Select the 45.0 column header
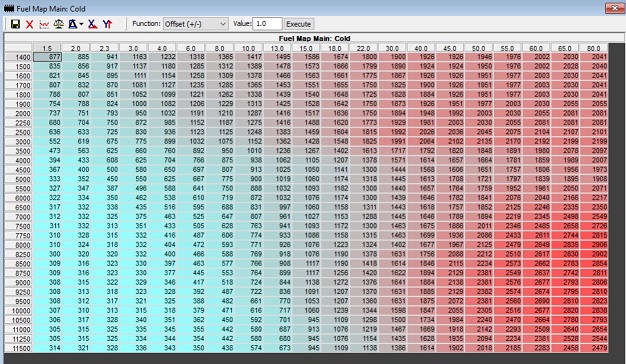626x364 pixels. coord(450,48)
